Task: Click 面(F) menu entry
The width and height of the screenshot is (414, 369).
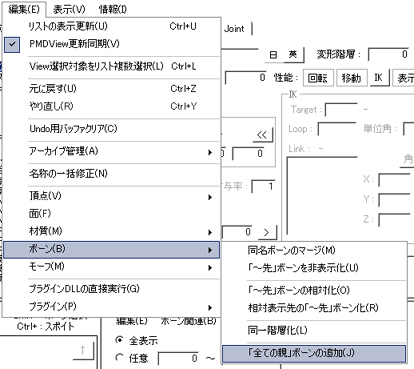Action: (x=112, y=214)
